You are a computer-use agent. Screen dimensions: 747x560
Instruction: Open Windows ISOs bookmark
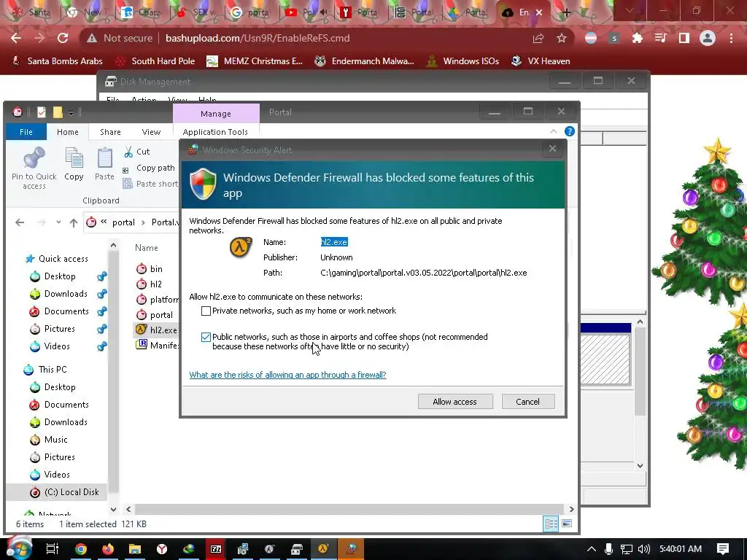[462, 61]
